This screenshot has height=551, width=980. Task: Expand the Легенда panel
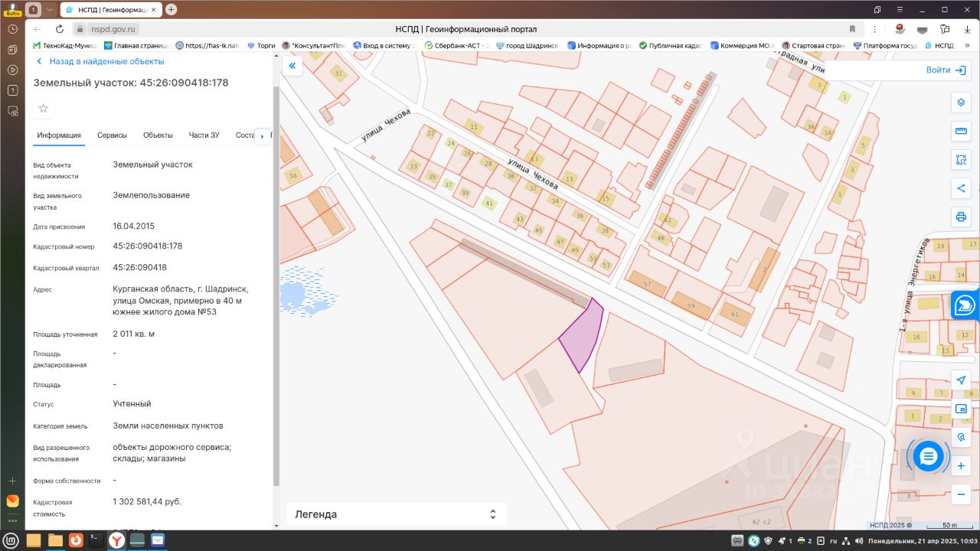pos(397,514)
